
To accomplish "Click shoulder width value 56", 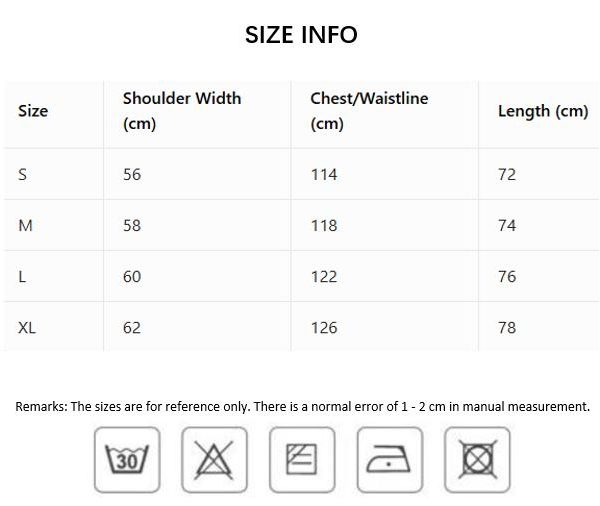I will click(132, 175).
